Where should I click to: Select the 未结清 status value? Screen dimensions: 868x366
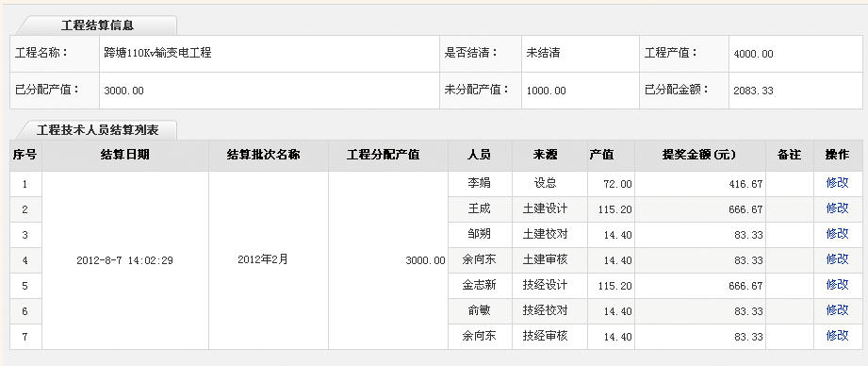coord(543,54)
